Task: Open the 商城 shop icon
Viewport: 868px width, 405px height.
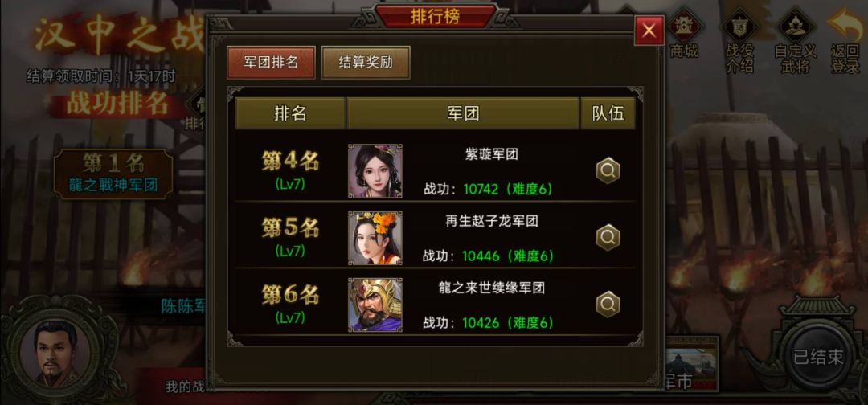Action: coord(684,33)
